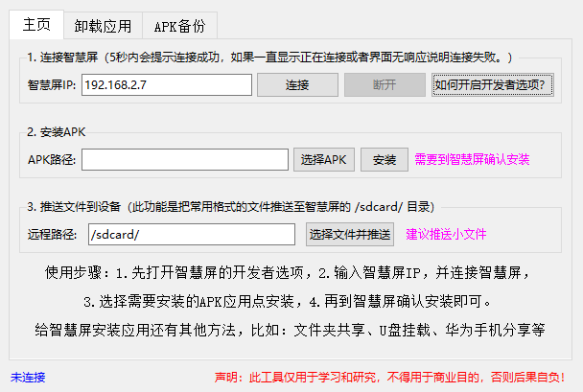The width and height of the screenshot is (583, 392).
Task: Open the 卸载应用 tab
Action: coord(103,26)
